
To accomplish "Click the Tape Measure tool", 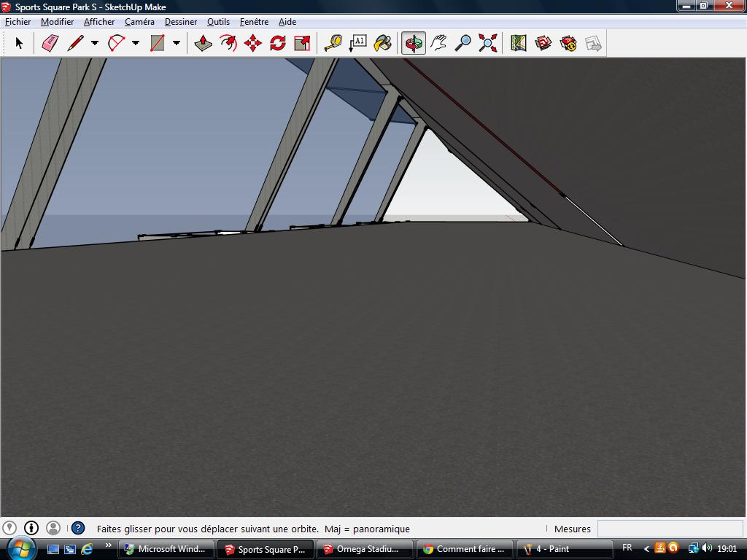I will tap(333, 44).
